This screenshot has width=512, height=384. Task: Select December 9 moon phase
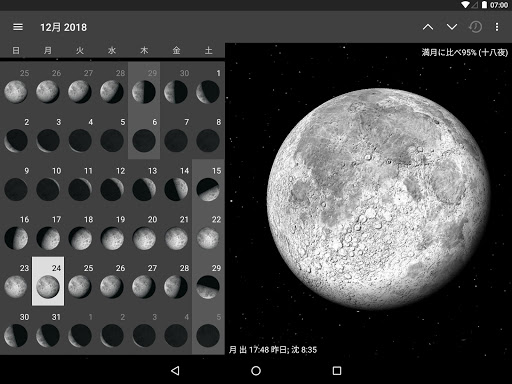(16, 184)
